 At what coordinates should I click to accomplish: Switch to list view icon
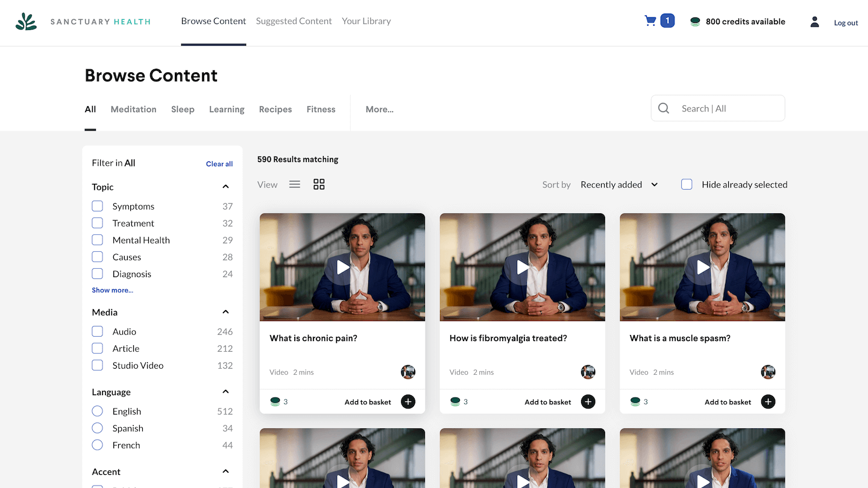click(294, 184)
